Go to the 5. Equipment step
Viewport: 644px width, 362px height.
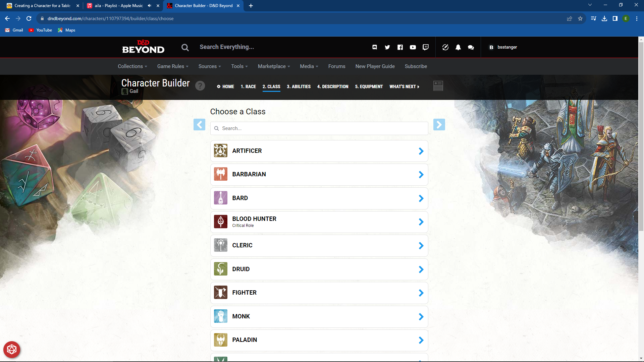pos(369,86)
